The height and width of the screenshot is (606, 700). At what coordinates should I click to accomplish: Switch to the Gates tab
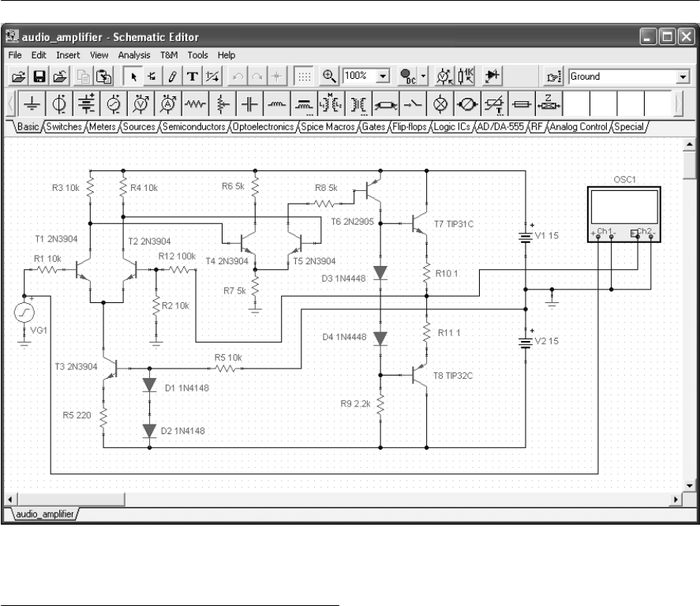point(373,127)
